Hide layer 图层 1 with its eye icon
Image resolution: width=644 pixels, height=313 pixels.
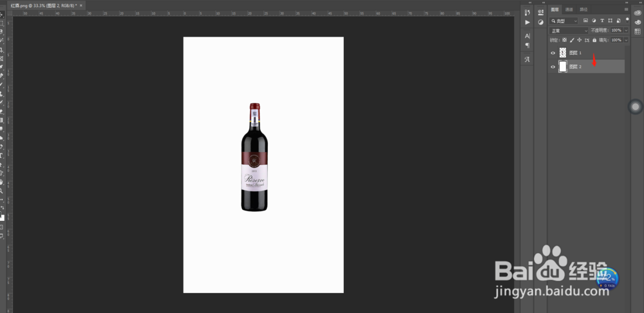coord(553,53)
